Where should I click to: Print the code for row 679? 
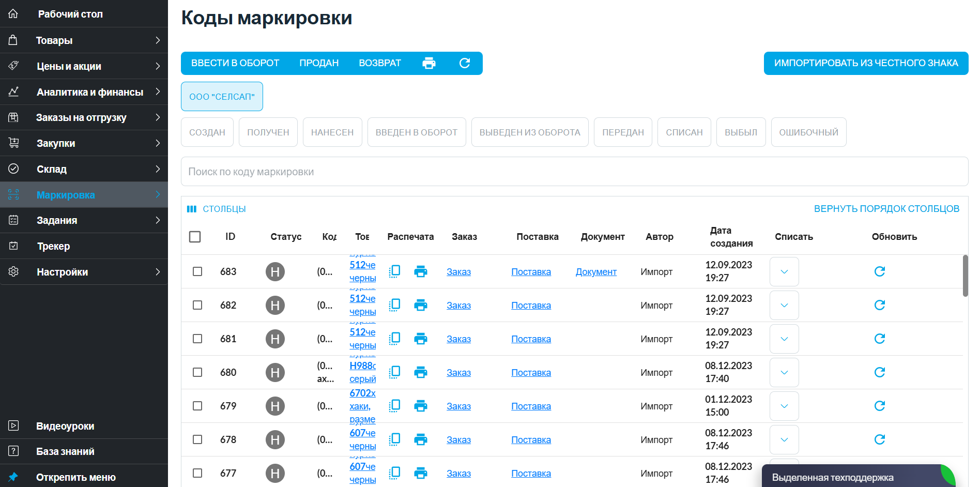point(421,406)
